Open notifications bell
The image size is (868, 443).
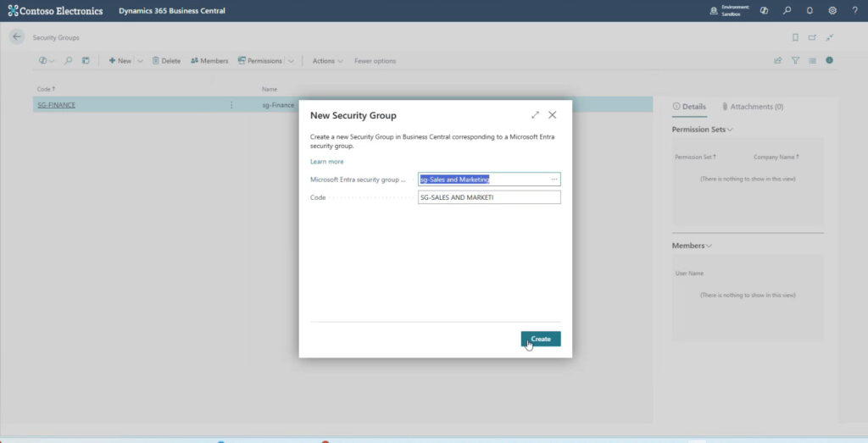[810, 10]
